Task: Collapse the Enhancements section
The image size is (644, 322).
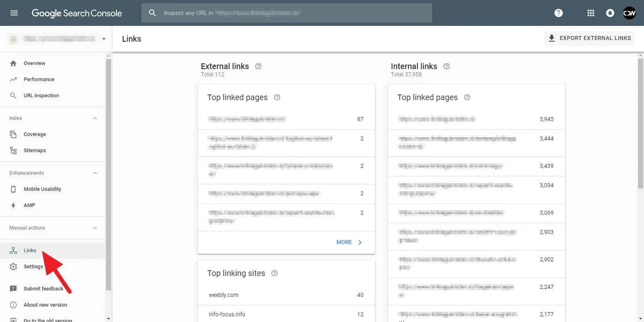Action: (x=95, y=173)
